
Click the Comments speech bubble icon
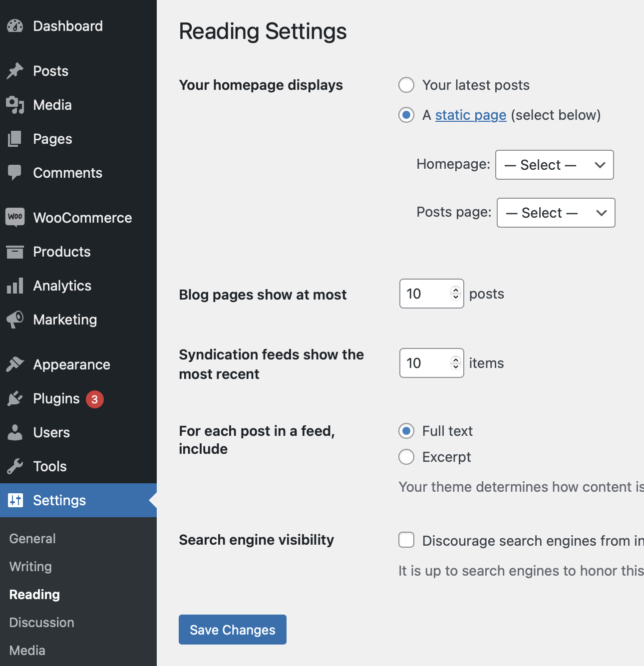click(x=15, y=173)
